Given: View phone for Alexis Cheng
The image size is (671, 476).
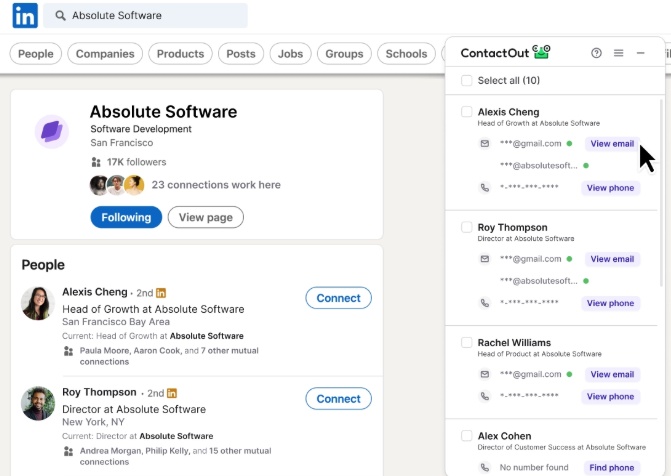Looking at the screenshot, I should 611,188.
